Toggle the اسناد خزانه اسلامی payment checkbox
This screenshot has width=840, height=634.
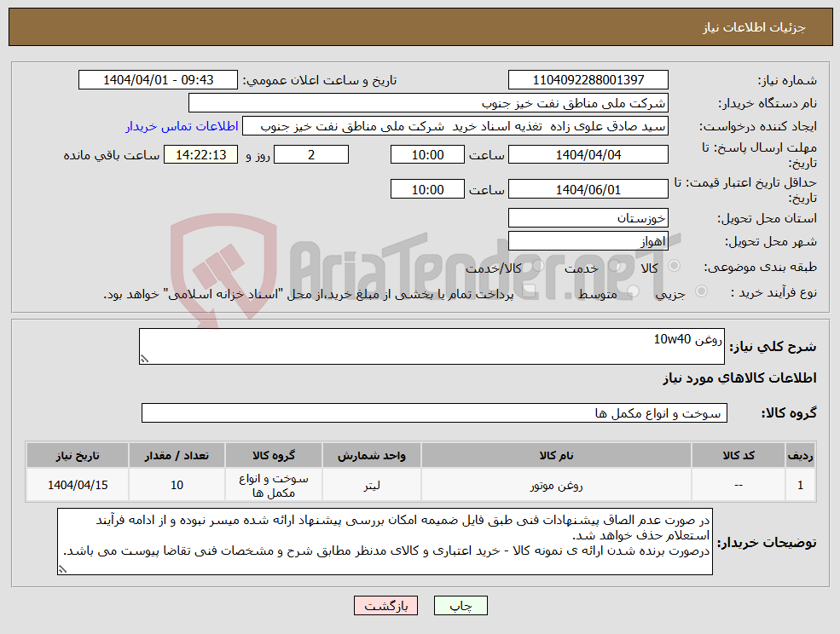530,291
